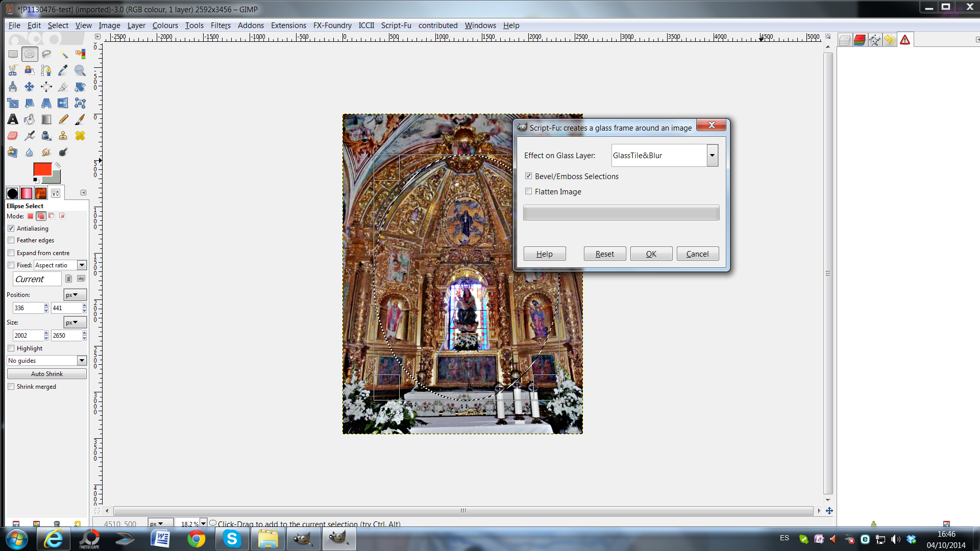
Task: Switch to the Channels tab in right dock
Action: 860,40
